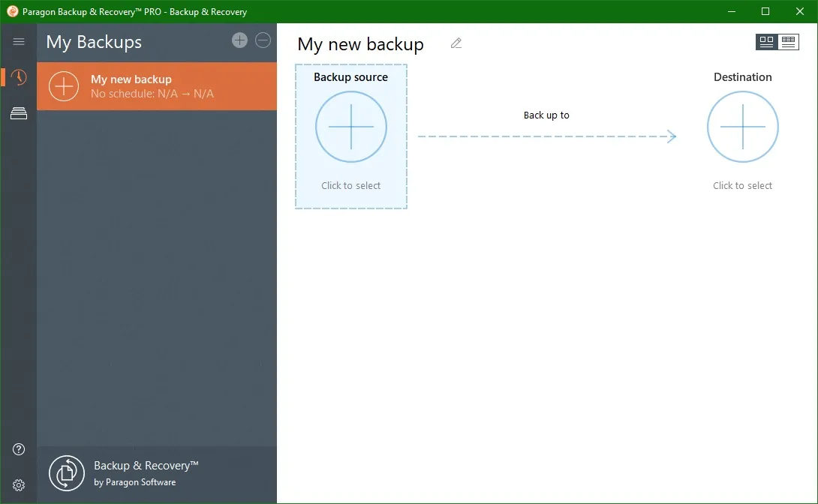
Task: Add a new backup with plus icon
Action: pos(239,40)
